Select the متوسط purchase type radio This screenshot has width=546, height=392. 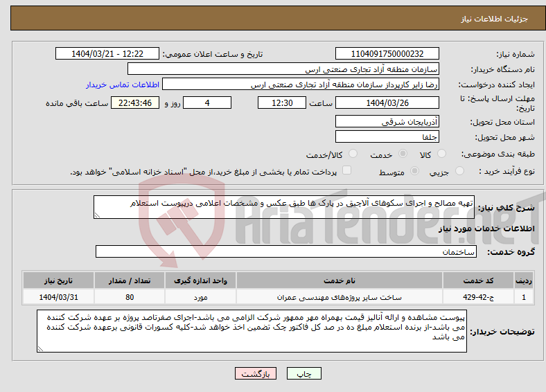(x=415, y=170)
